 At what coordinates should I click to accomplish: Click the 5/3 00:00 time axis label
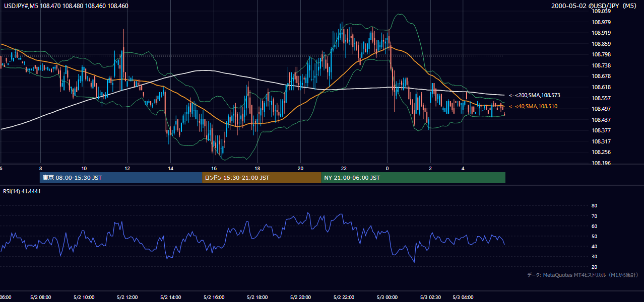[388, 297]
